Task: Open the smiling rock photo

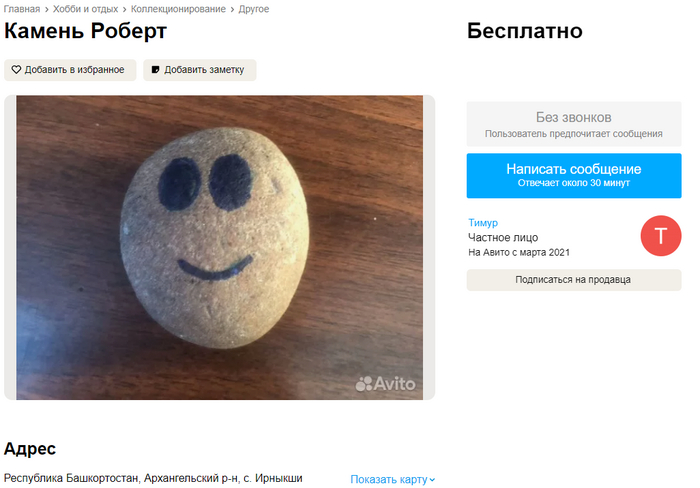Action: [x=220, y=247]
